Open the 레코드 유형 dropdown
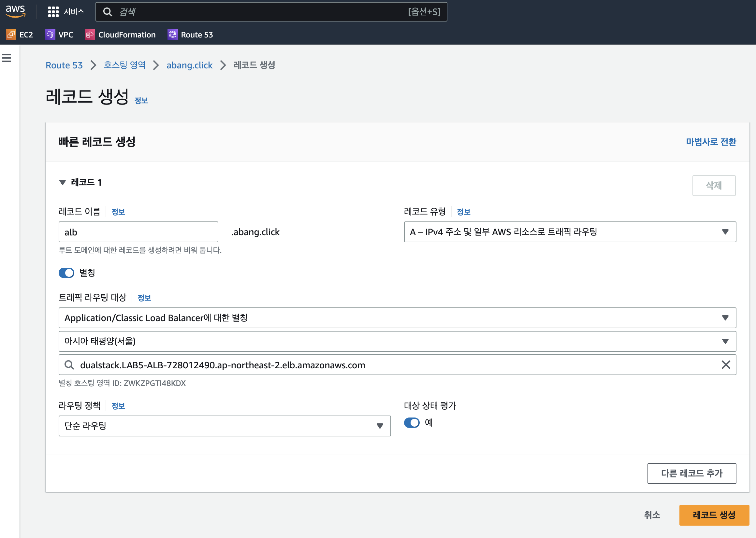Image resolution: width=756 pixels, height=538 pixels. (570, 232)
